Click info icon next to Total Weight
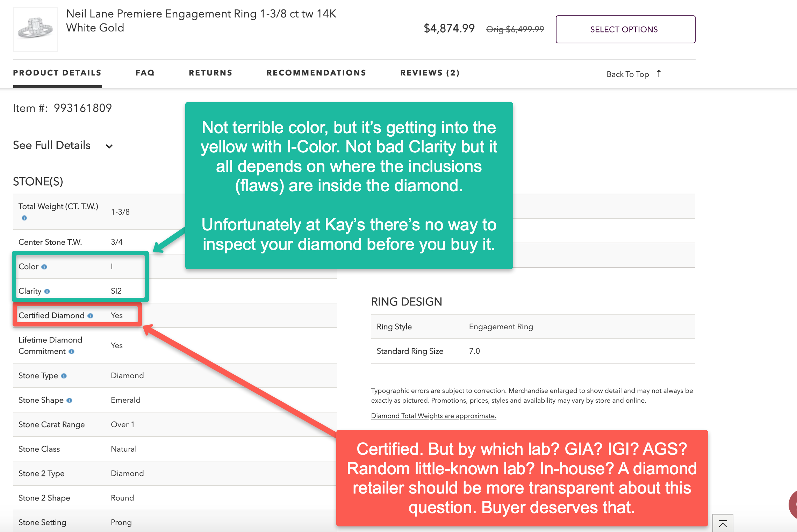 click(24, 218)
